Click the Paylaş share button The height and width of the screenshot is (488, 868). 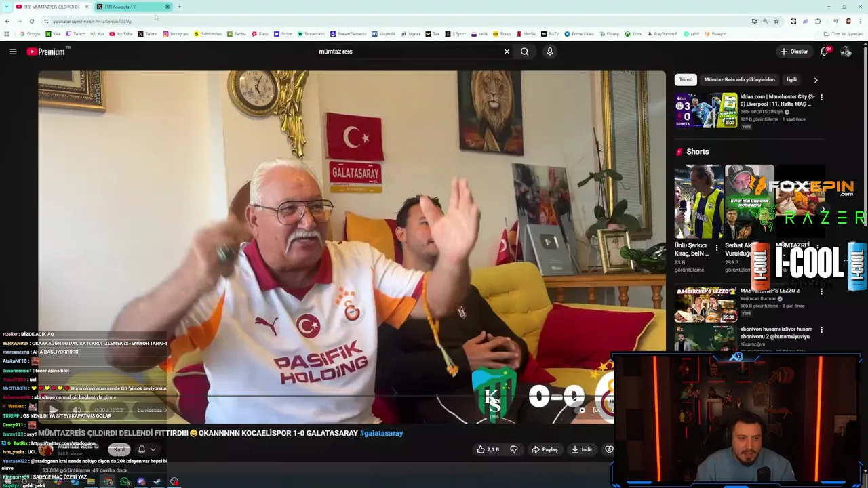(545, 449)
